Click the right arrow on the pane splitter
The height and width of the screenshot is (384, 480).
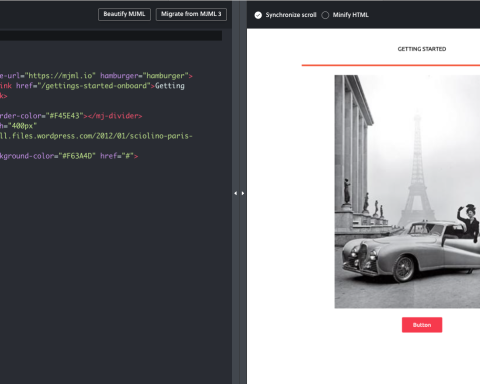[243, 193]
